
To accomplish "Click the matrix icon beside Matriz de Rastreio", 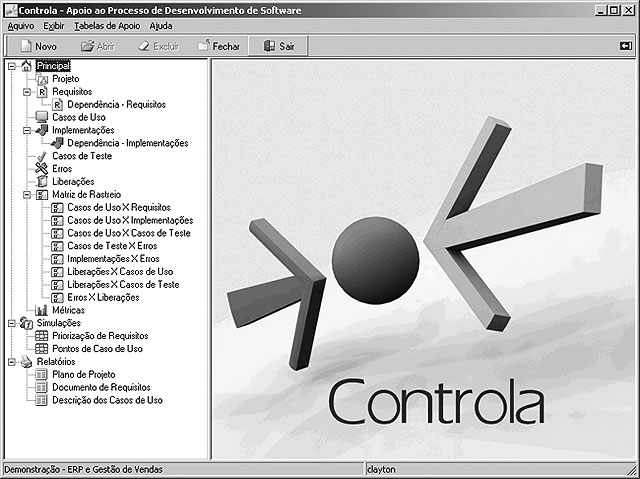I will [42, 195].
